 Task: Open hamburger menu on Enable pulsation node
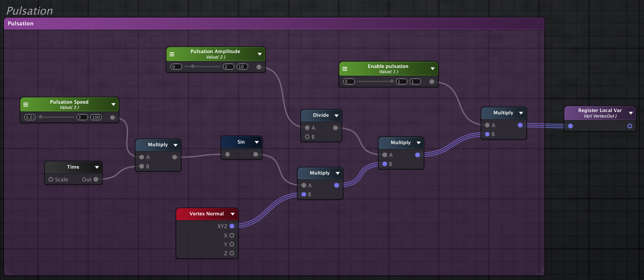click(345, 69)
